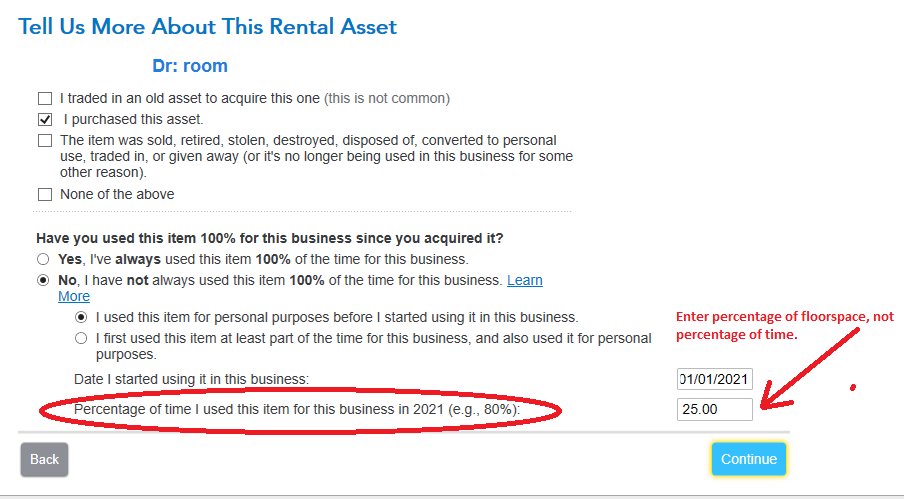Uncheck 'I purchased this asset' checkbox
Viewport: 904px width, 499px height.
(x=45, y=119)
